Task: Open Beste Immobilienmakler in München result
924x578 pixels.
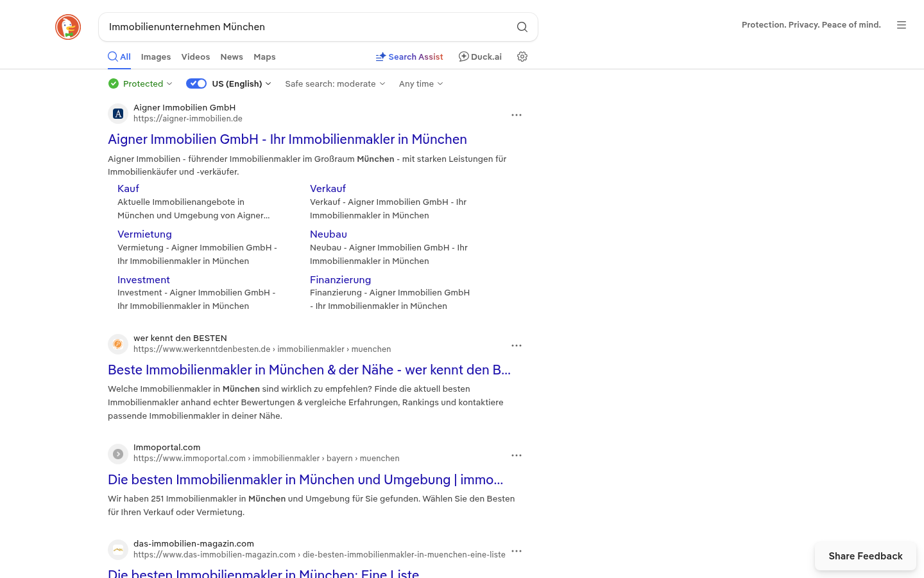Action: point(309,370)
